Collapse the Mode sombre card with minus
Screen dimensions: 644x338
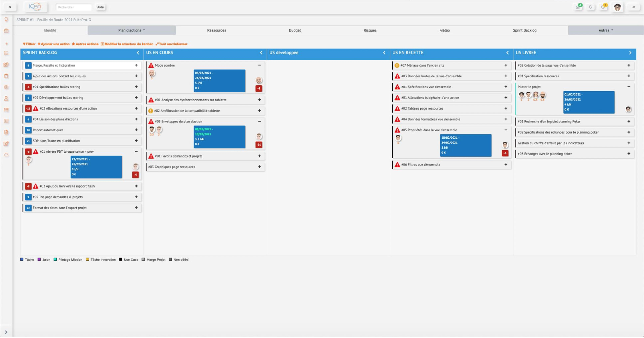(x=259, y=65)
